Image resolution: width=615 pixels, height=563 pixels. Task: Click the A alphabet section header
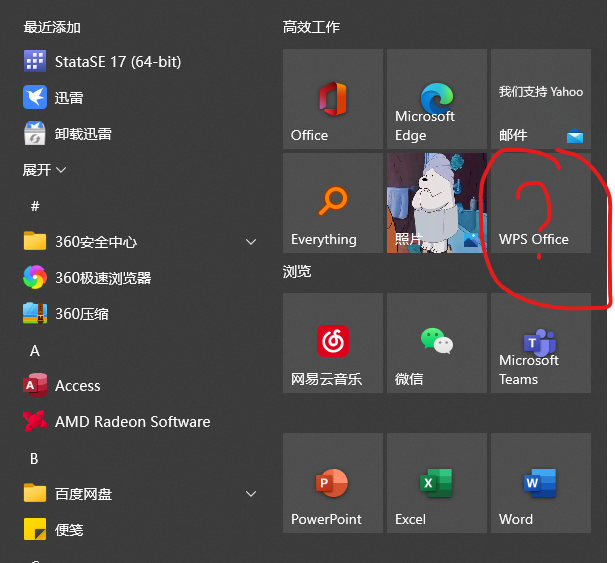pos(35,350)
